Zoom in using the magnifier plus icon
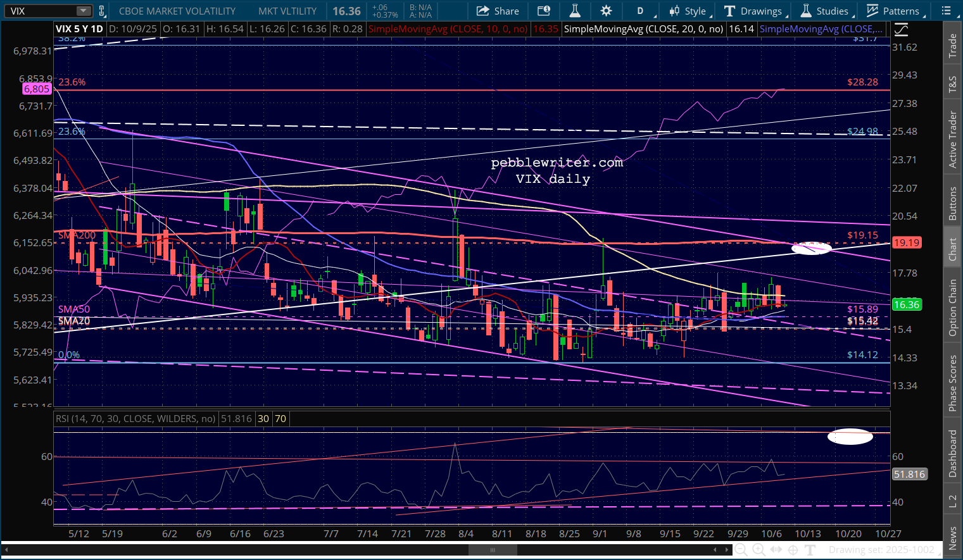Image resolution: width=963 pixels, height=560 pixels. tap(758, 550)
